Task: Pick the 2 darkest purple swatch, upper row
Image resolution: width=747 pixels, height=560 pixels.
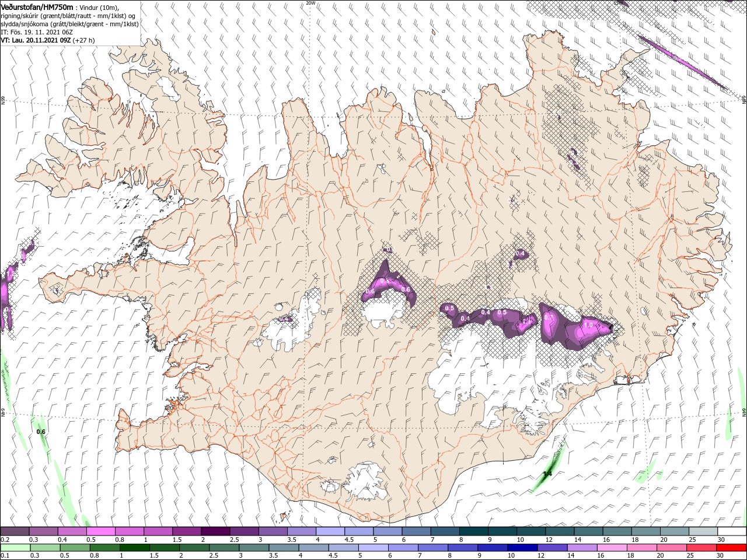Action: (215, 531)
